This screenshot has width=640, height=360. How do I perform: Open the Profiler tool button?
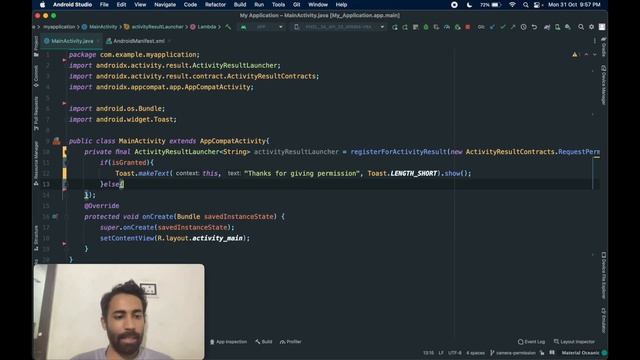[291, 342]
